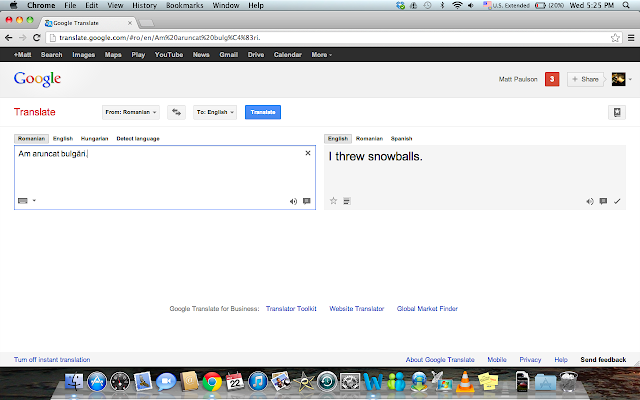Open the Matt Paulson account name
This screenshot has height=400, width=640.
coord(518,79)
